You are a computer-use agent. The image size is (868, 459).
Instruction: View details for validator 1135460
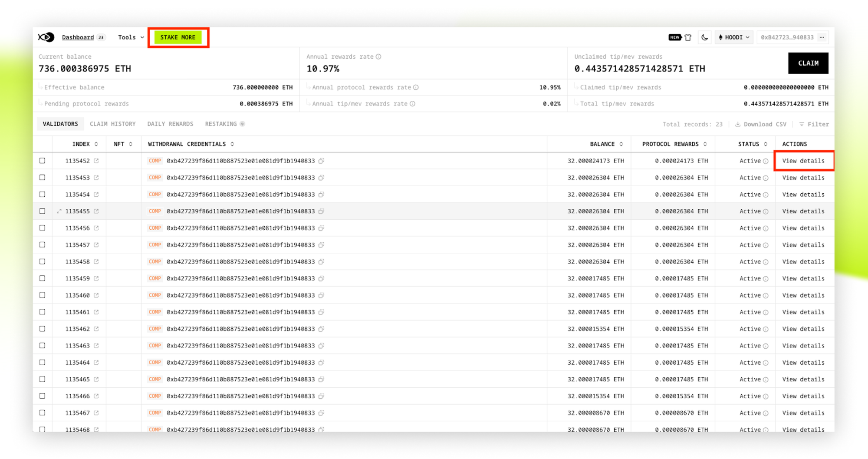click(x=803, y=295)
